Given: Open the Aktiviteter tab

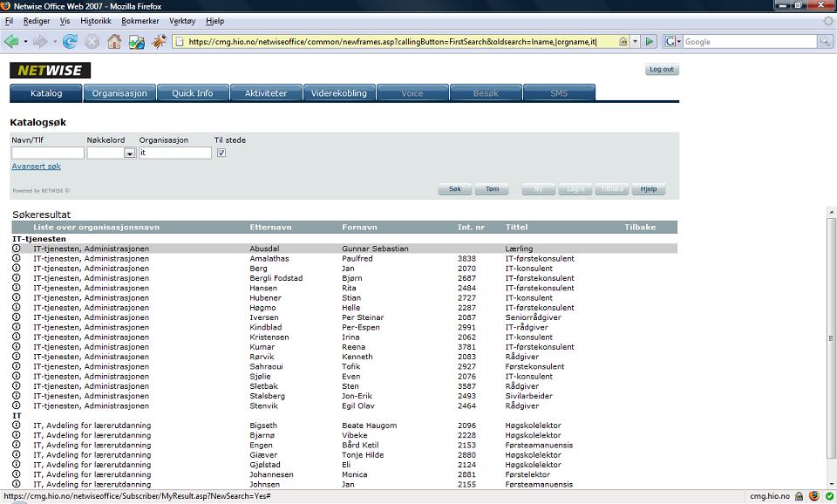Looking at the screenshot, I should click(x=266, y=93).
